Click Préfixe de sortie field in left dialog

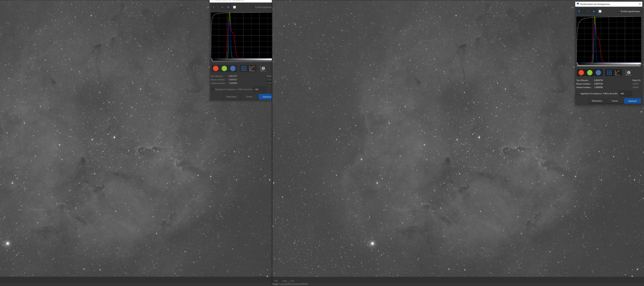coord(260,89)
